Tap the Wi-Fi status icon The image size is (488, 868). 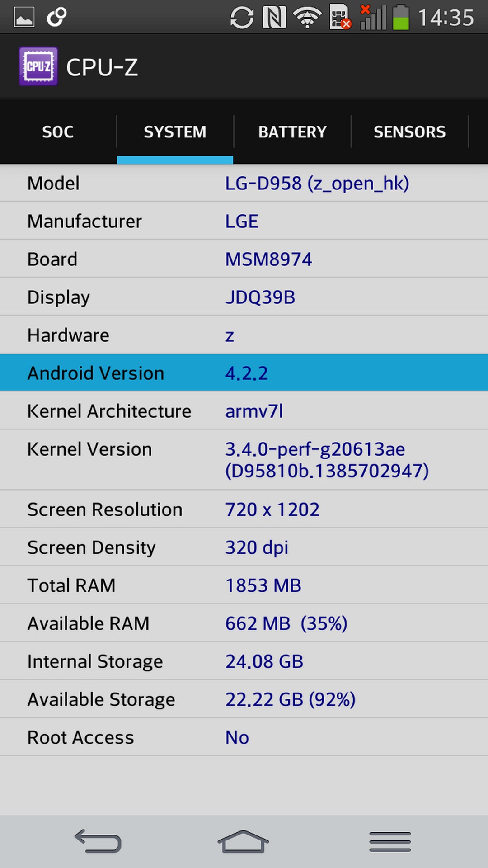307,18
